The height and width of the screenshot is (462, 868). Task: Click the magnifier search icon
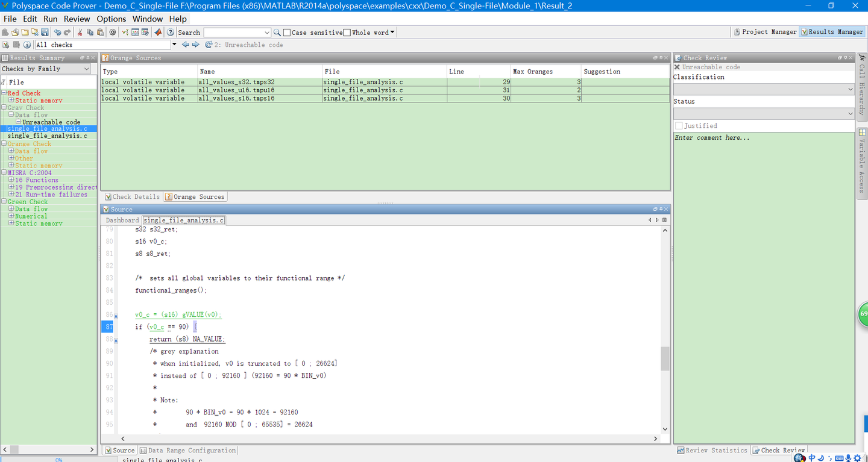coord(277,33)
